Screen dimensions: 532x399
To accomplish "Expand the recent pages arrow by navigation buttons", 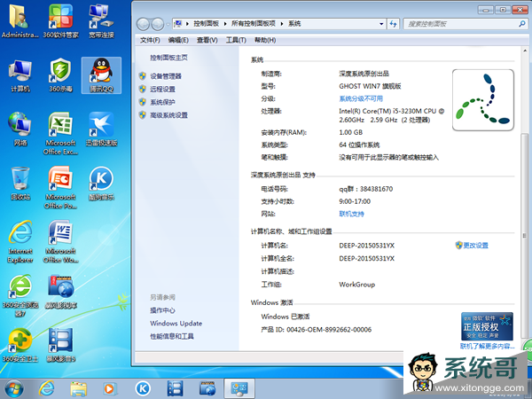I will point(168,25).
